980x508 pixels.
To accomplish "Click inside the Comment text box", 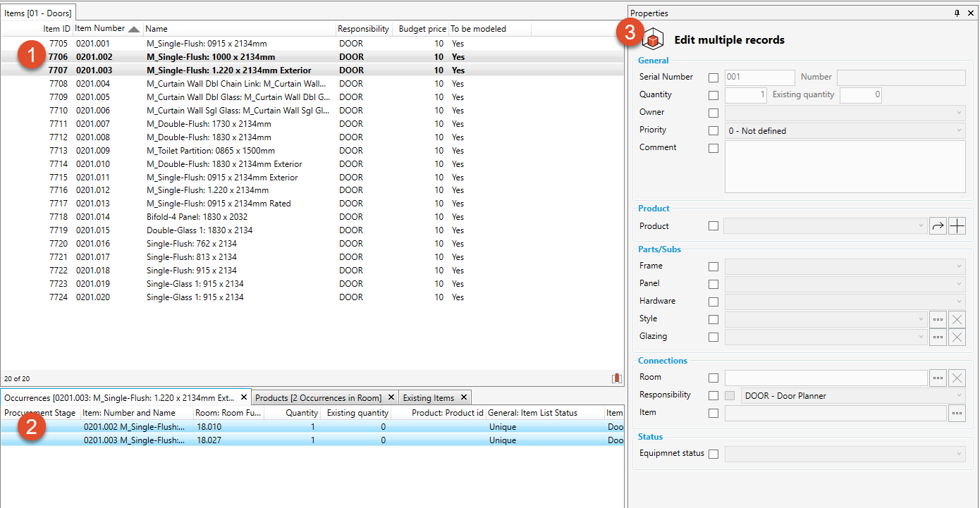I will pos(845,166).
